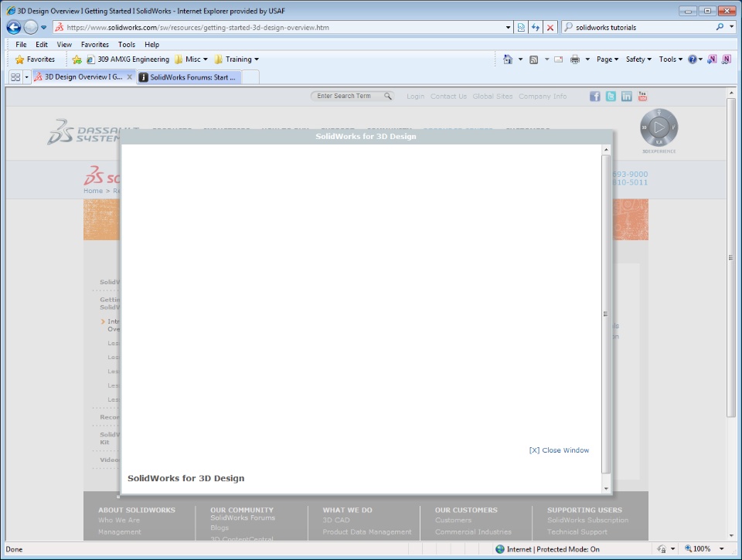Viewport: 742px width, 560px height.
Task: Click the Print icon in command bar
Action: pyautogui.click(x=575, y=59)
